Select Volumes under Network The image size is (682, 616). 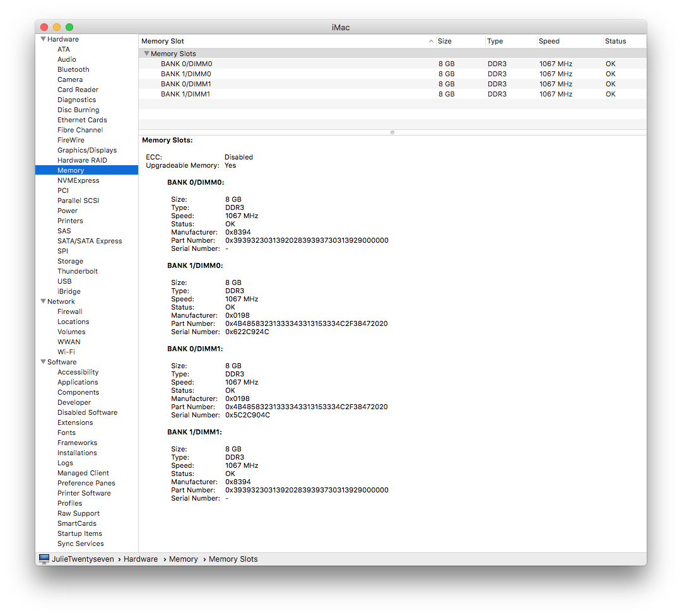71,332
